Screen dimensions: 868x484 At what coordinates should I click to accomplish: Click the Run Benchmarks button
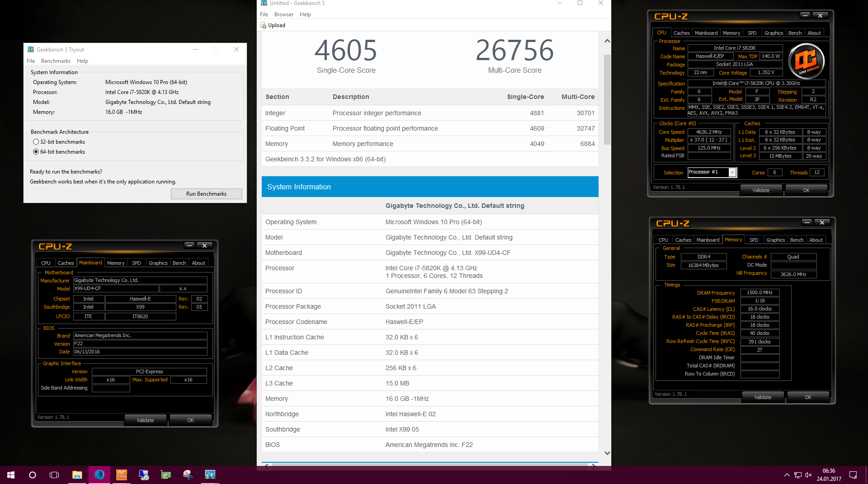click(x=206, y=194)
